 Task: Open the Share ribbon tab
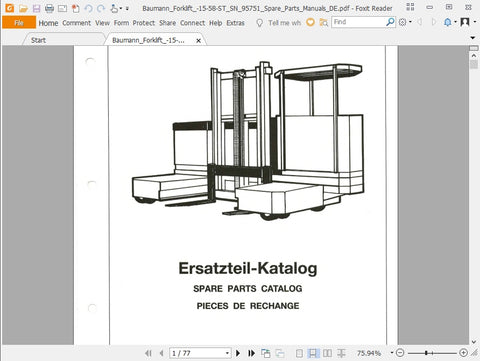pos(167,23)
